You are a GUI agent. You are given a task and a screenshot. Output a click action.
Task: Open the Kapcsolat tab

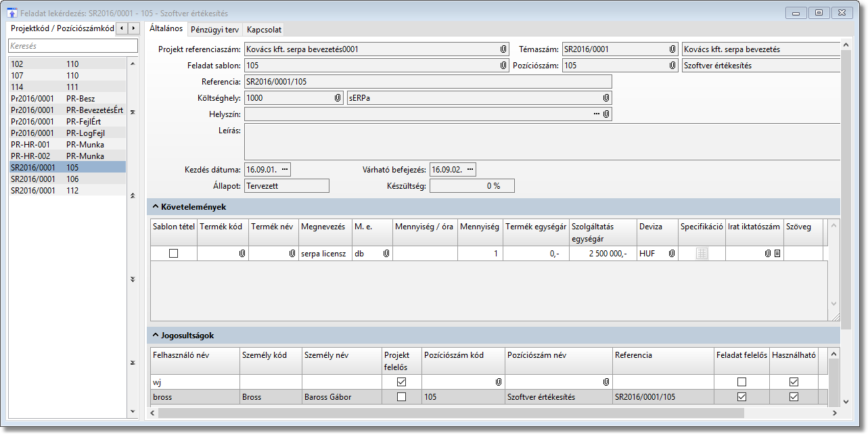[x=264, y=30]
